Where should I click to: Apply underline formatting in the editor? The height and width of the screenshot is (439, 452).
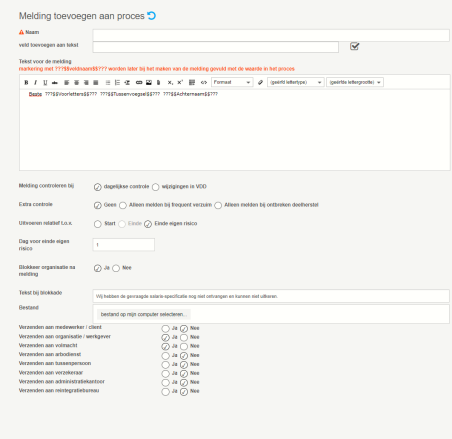(x=45, y=82)
